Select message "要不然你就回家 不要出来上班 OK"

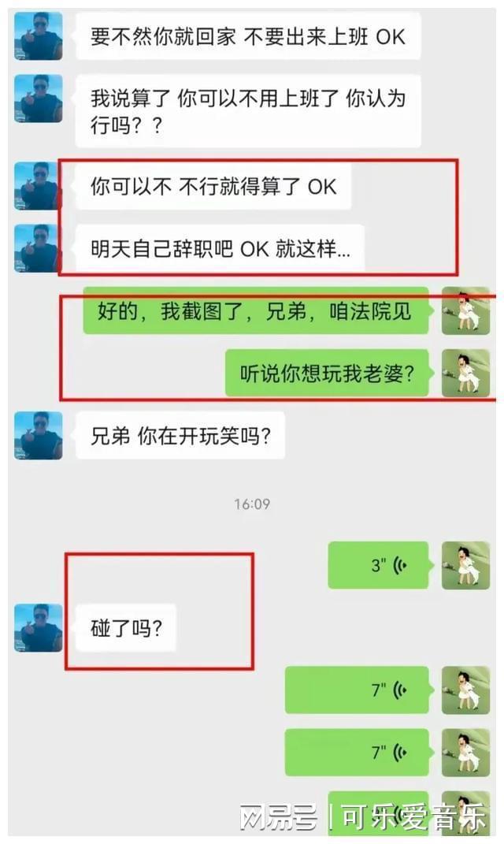[248, 36]
